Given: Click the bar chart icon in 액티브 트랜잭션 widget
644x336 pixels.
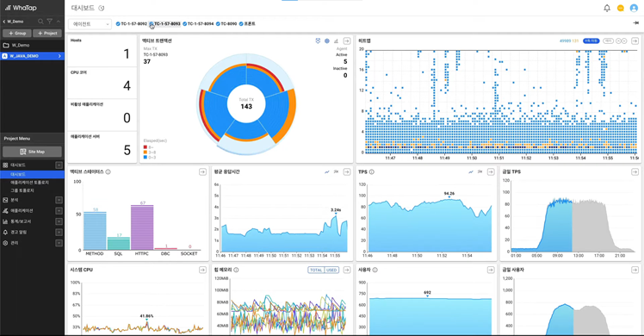Looking at the screenshot, I should pyautogui.click(x=336, y=41).
